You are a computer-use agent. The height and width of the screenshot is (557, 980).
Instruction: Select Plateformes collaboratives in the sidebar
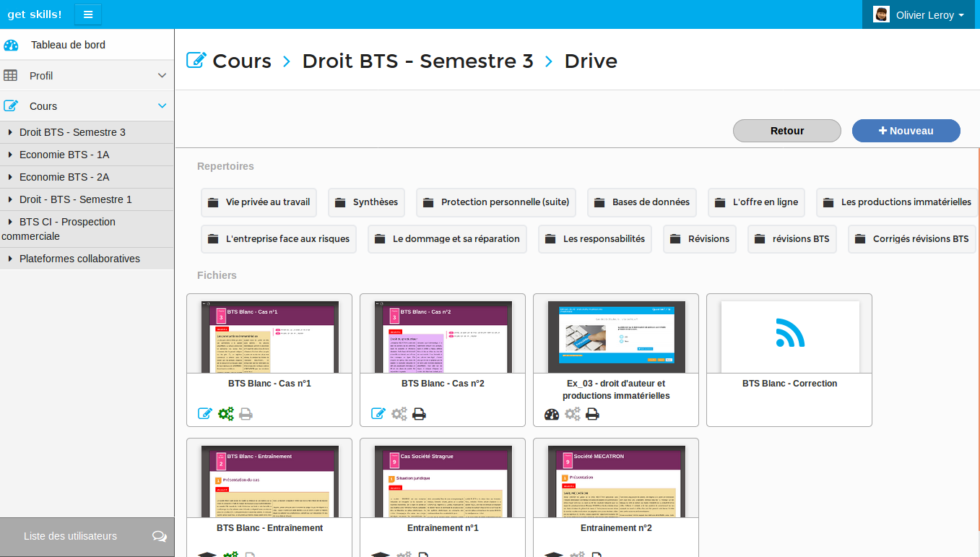79,259
